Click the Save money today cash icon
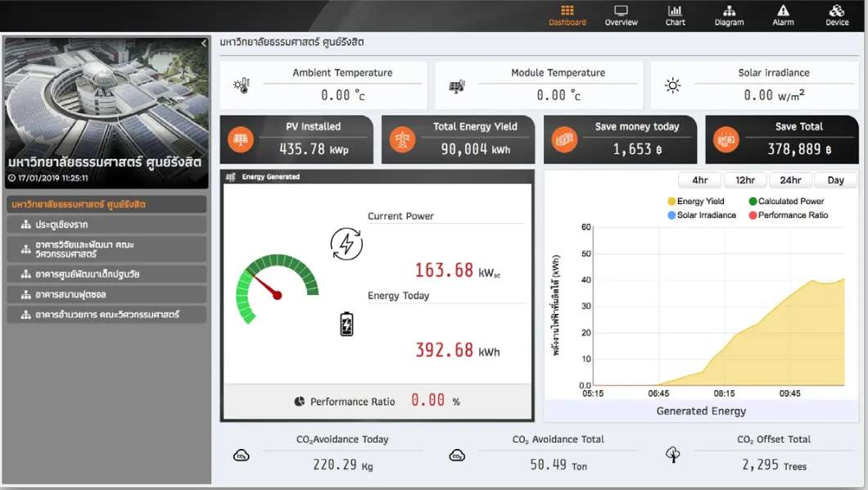 coord(565,139)
